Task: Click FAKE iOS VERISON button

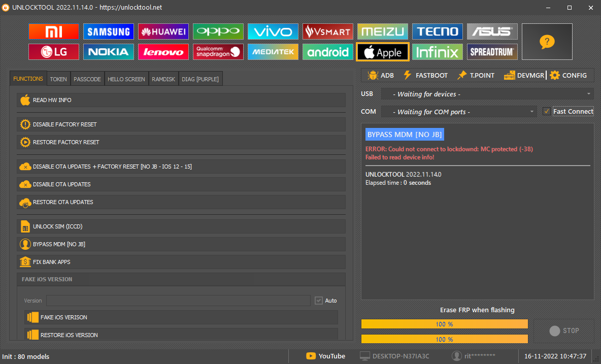Action: 181,317
